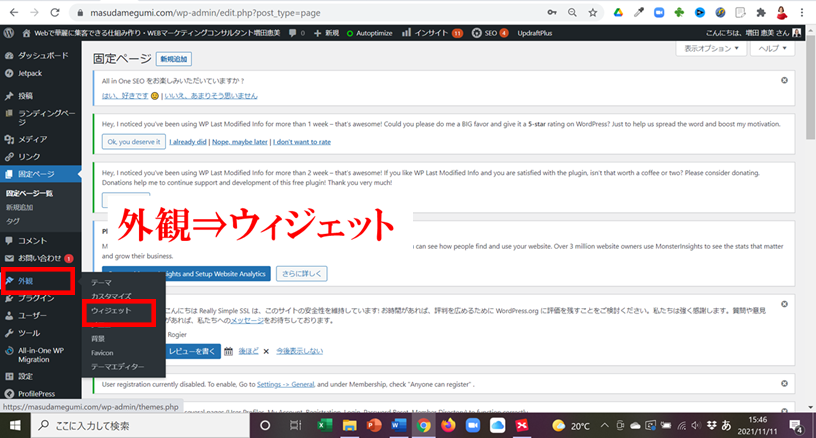This screenshot has width=816, height=438.
Task: Open Excel from taskbar
Action: point(325,426)
